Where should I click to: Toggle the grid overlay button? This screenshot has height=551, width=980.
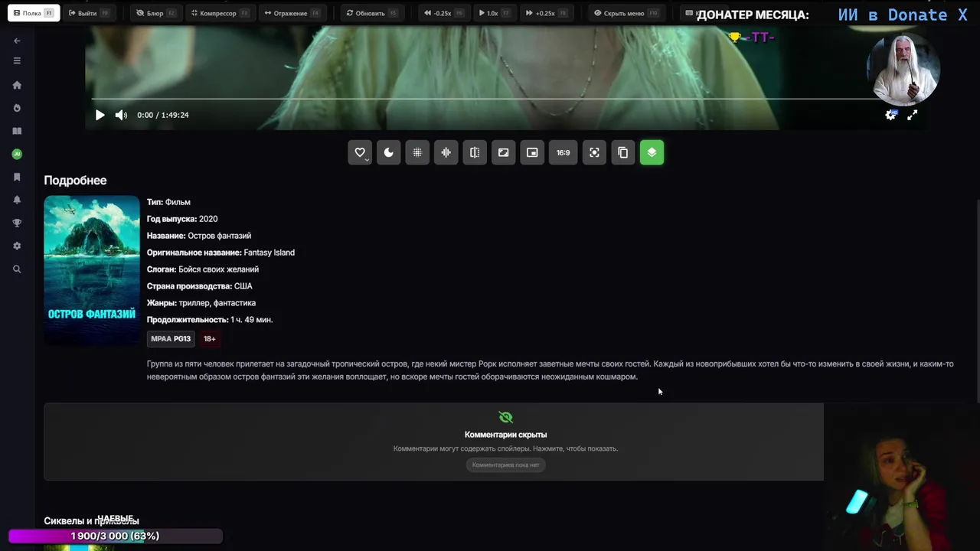click(417, 152)
